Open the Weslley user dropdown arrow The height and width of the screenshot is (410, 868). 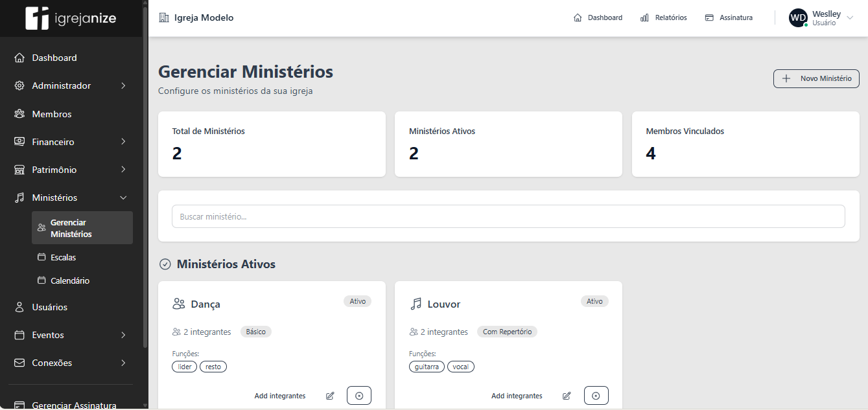coord(850,18)
